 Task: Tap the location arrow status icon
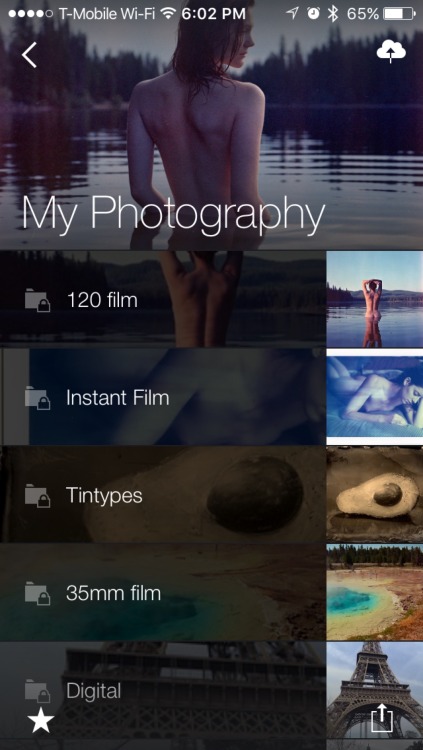[x=292, y=14]
